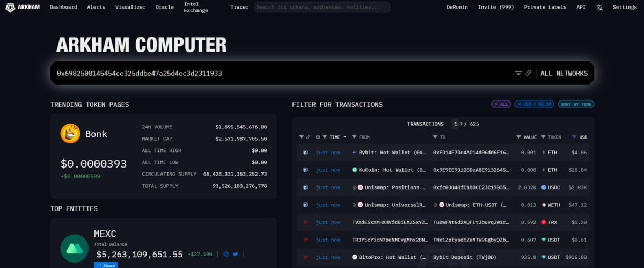This screenshot has width=644, height=268.
Task: Click Ethereum chain icon in KuCoin row
Action: pyautogui.click(x=305, y=170)
